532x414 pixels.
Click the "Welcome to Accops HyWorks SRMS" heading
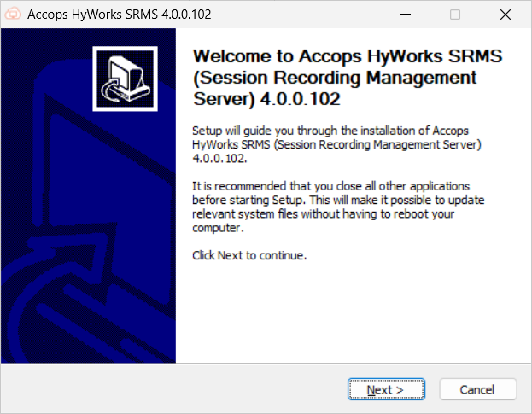click(x=348, y=56)
